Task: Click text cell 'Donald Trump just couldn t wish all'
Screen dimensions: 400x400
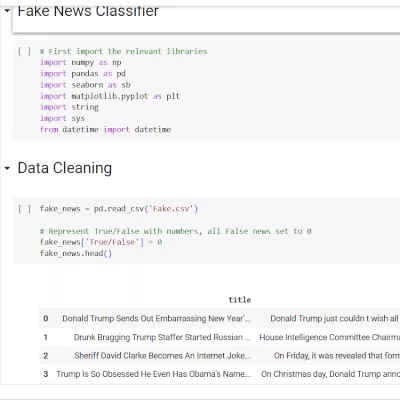Action: [x=335, y=318]
